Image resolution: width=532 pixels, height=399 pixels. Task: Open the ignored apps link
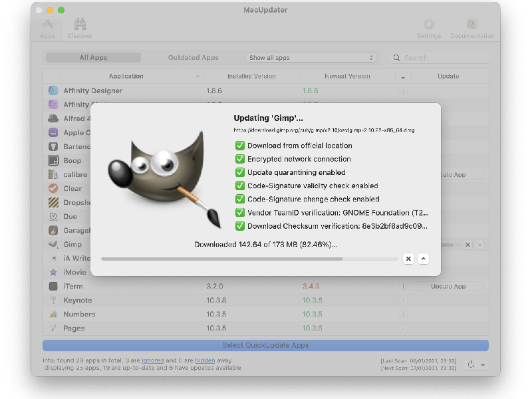[153, 360]
